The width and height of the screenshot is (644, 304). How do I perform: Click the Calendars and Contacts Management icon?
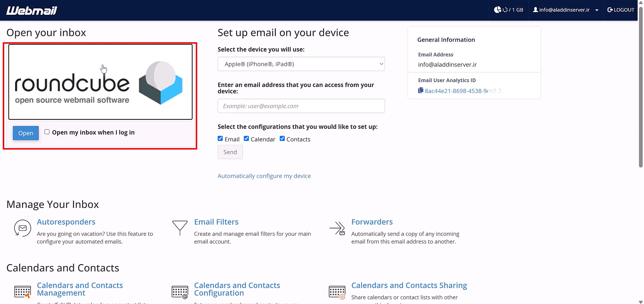22,292
